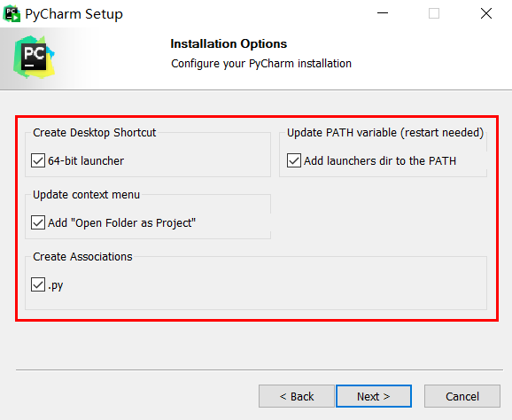512x420 pixels.
Task: Disable Add "Open Folder as Project" checkbox
Action: (38, 222)
